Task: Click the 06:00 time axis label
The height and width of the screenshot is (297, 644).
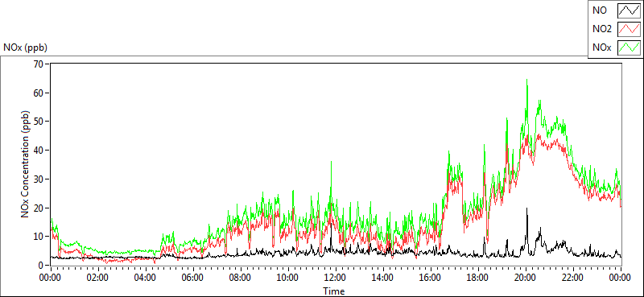Action: (193, 278)
